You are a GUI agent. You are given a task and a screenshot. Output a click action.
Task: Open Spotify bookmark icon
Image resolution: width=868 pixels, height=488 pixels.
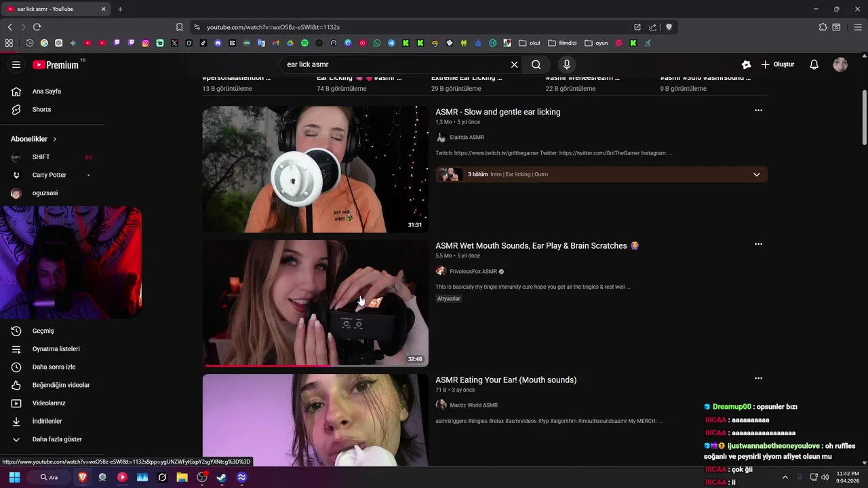pos(304,43)
